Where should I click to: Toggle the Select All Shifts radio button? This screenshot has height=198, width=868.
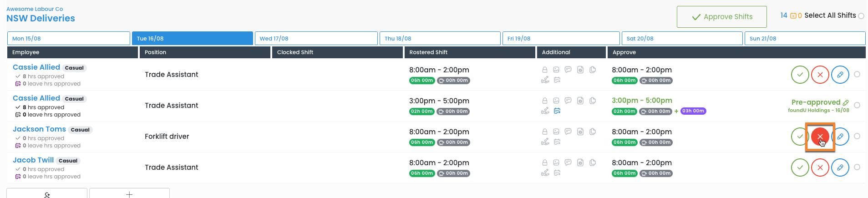[x=861, y=16]
